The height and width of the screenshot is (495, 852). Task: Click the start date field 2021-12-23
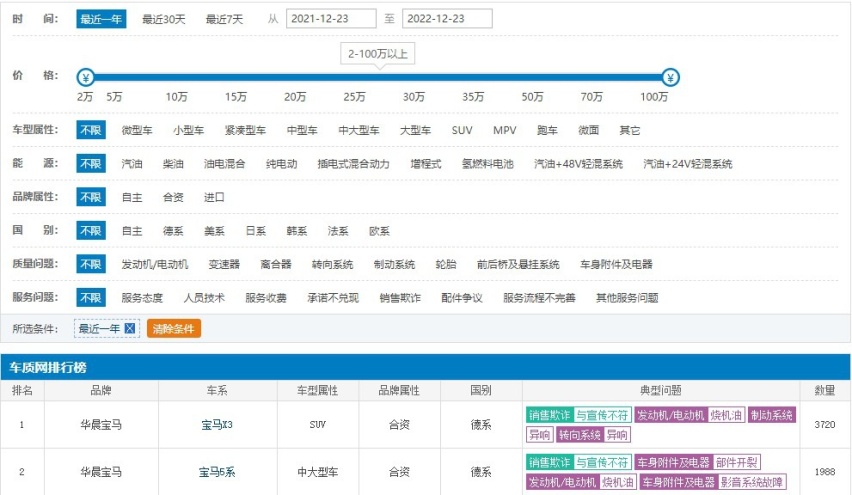point(331,18)
